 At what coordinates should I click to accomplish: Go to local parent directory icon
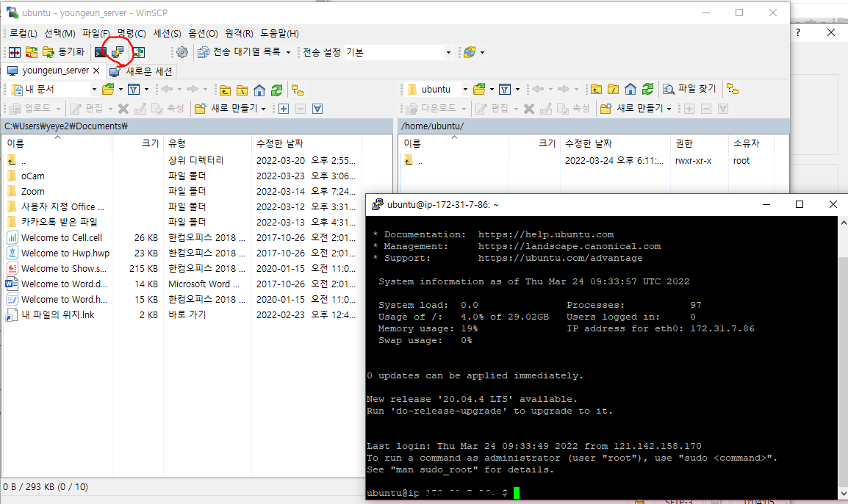(x=225, y=90)
